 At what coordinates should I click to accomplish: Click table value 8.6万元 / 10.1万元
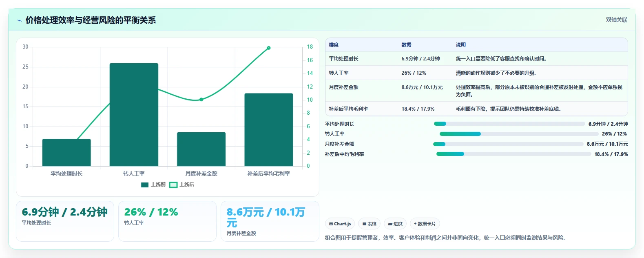(x=422, y=87)
